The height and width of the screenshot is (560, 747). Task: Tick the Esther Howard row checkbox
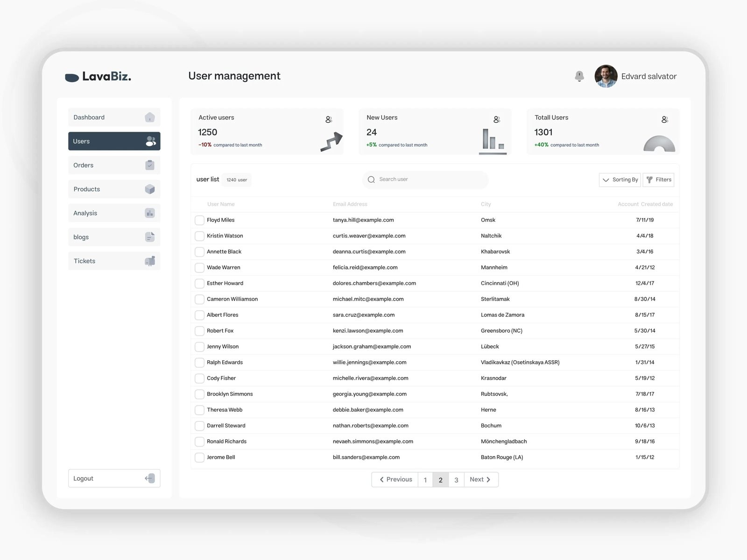click(199, 284)
